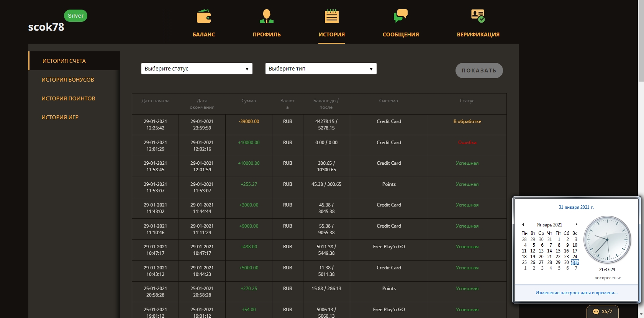Open the 24/7 support chat widget
644x318 pixels.
click(602, 311)
